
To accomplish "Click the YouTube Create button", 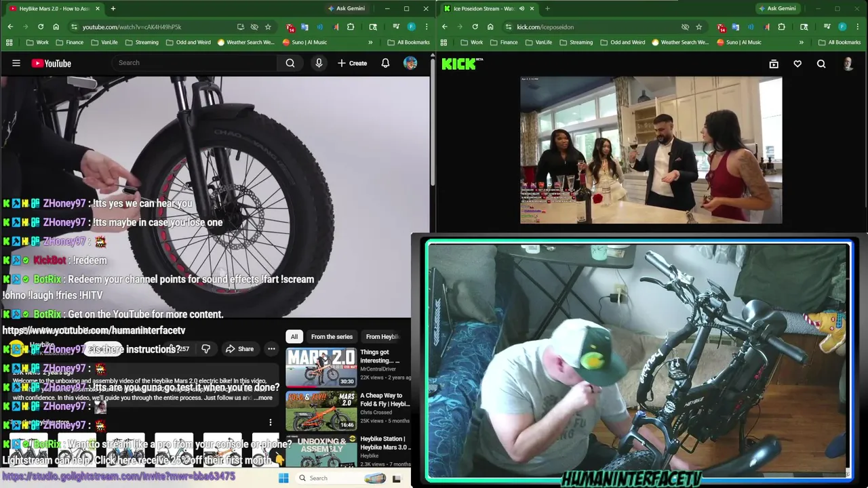I will (352, 63).
